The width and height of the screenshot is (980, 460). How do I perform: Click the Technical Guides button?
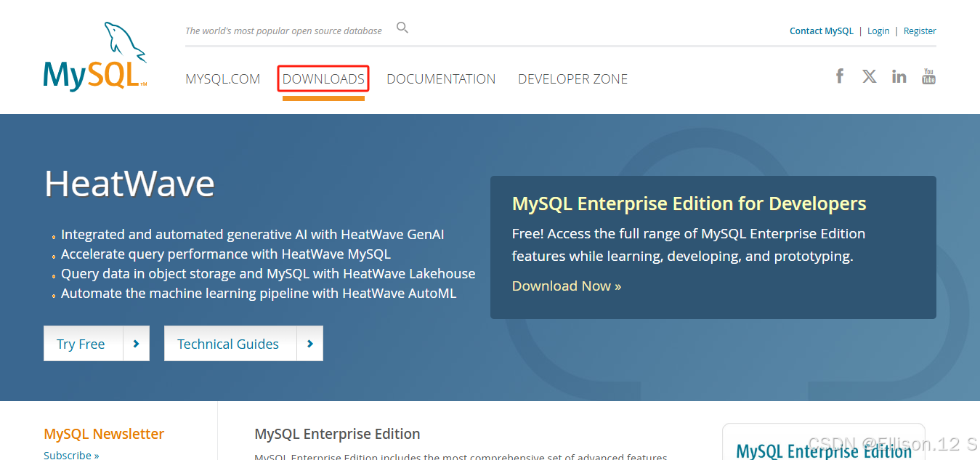pyautogui.click(x=243, y=344)
